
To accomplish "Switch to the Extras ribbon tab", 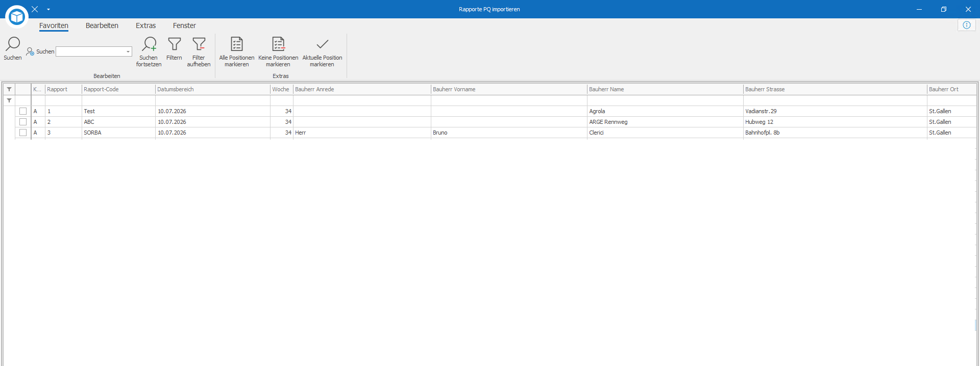I will point(146,25).
